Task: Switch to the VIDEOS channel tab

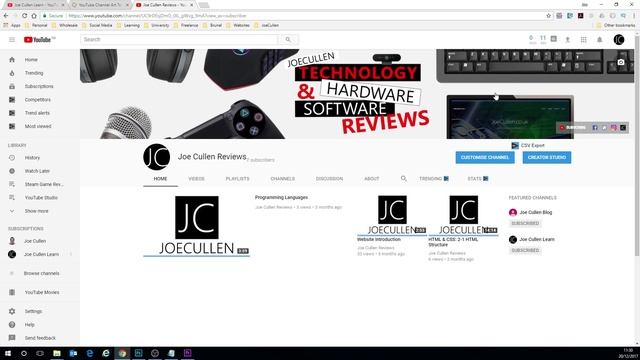Action: pos(196,179)
